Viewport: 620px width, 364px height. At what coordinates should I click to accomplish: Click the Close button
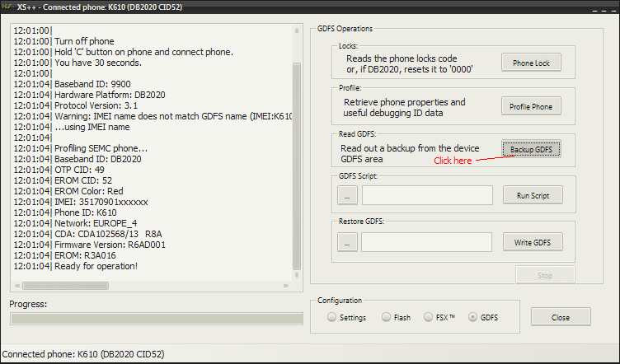(561, 317)
